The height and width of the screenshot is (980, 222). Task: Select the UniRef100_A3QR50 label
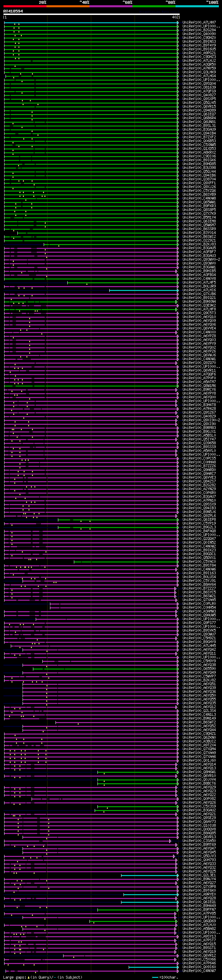[x=199, y=64]
